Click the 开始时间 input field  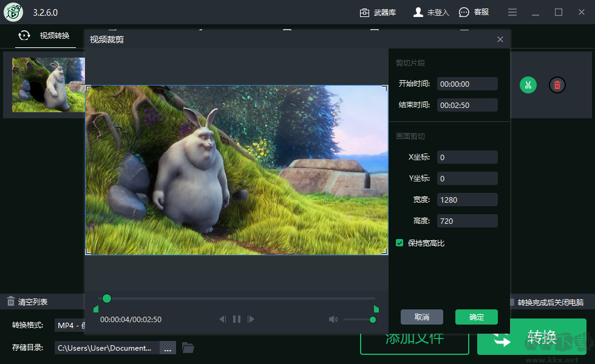(x=467, y=84)
